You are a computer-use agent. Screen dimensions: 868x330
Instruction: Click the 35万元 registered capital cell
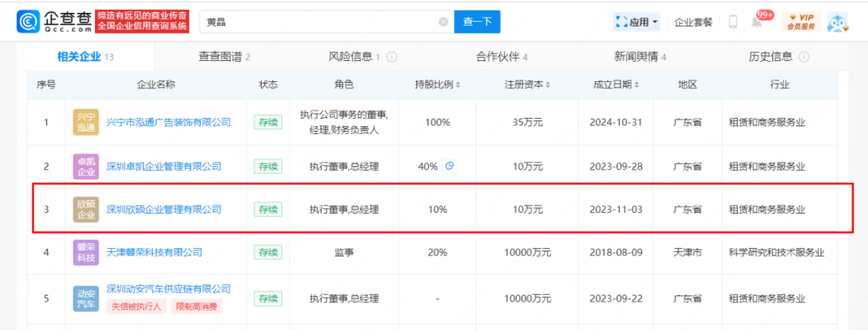527,122
